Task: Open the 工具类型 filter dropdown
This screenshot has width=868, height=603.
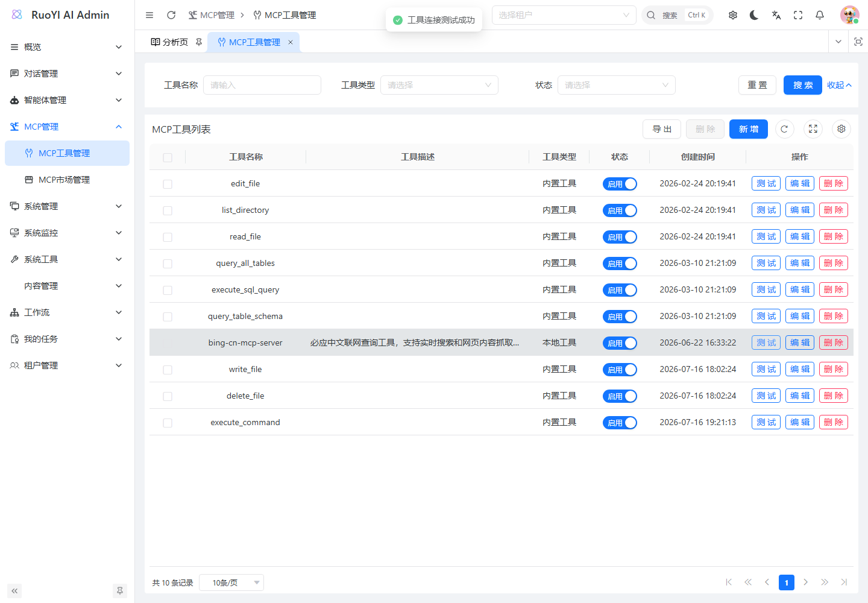Action: 439,85
